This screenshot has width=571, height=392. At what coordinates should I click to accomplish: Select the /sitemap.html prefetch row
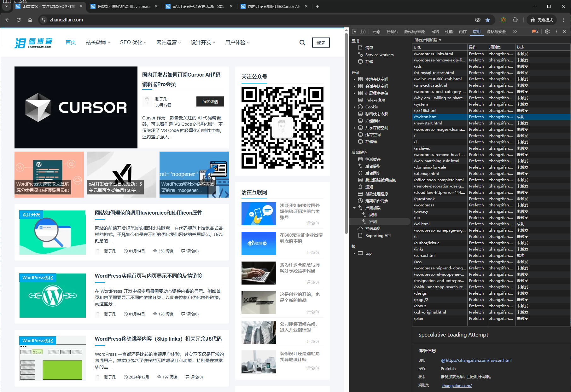(491, 173)
